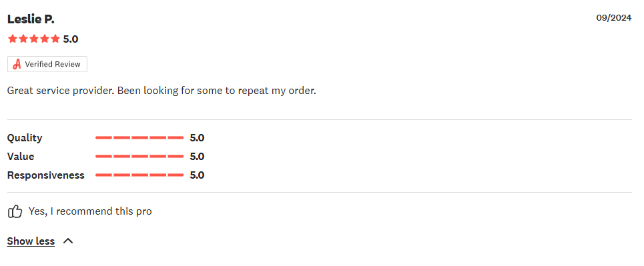This screenshot has height=266, width=644.
Task: Click the Responsiveness rating bar
Action: [139, 175]
